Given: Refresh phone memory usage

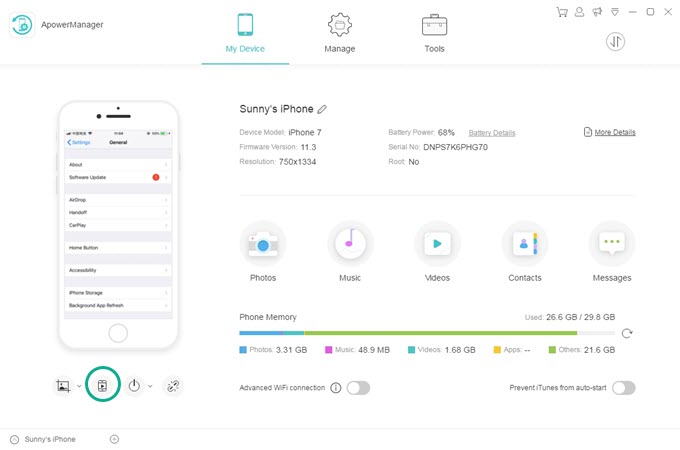Looking at the screenshot, I should [627, 333].
